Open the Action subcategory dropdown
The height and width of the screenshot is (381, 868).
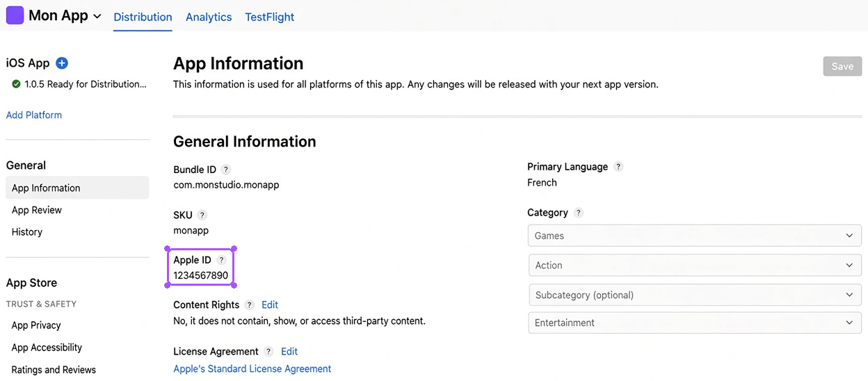[x=695, y=266]
